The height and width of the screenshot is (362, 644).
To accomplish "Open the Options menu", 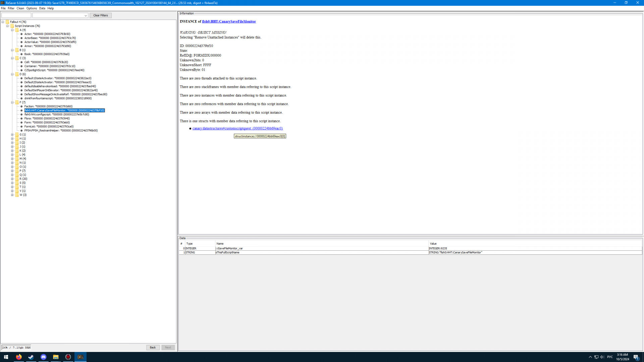I will 32,8.
